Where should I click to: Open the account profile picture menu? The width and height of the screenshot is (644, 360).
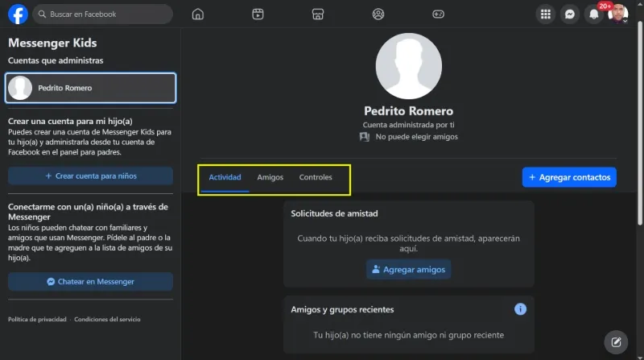tap(618, 14)
